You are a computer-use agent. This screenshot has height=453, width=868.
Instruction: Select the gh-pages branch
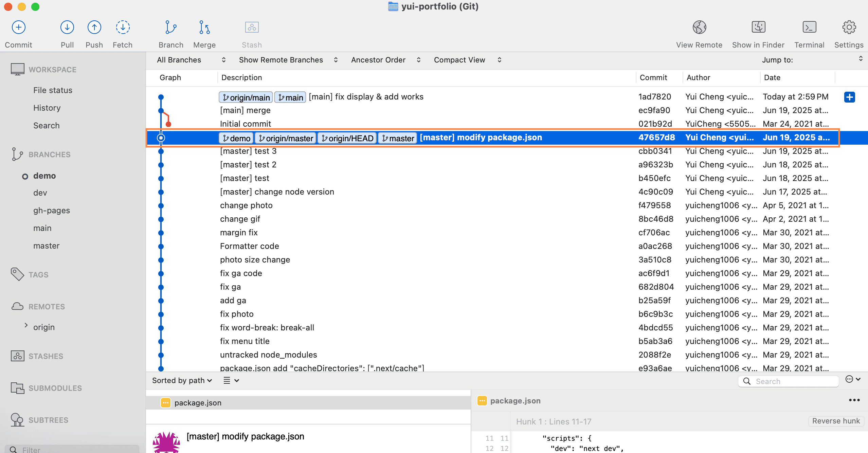tap(52, 211)
